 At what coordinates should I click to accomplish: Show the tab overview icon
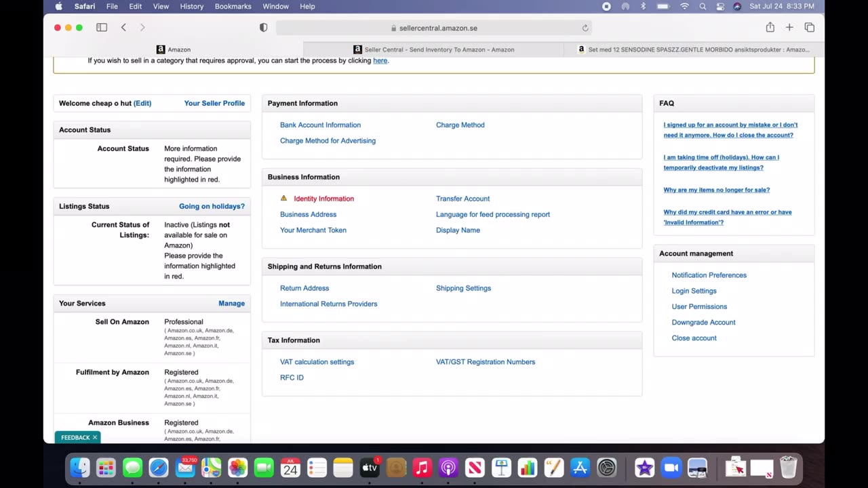pyautogui.click(x=809, y=27)
